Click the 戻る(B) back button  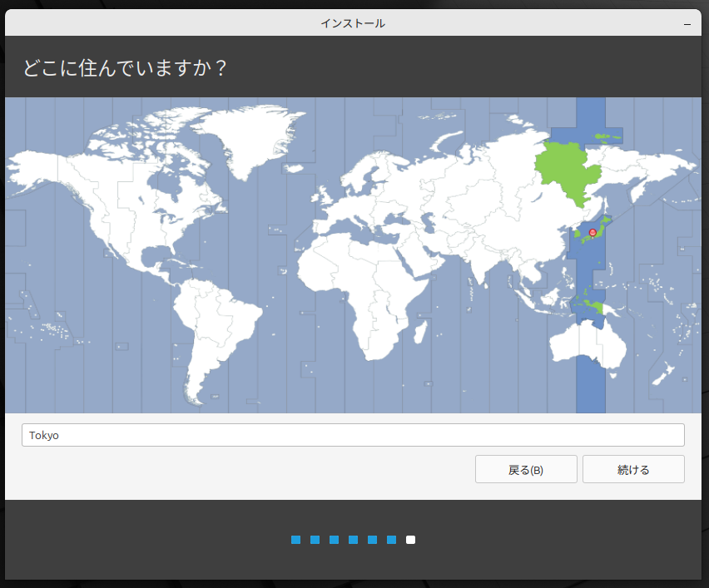pos(526,469)
